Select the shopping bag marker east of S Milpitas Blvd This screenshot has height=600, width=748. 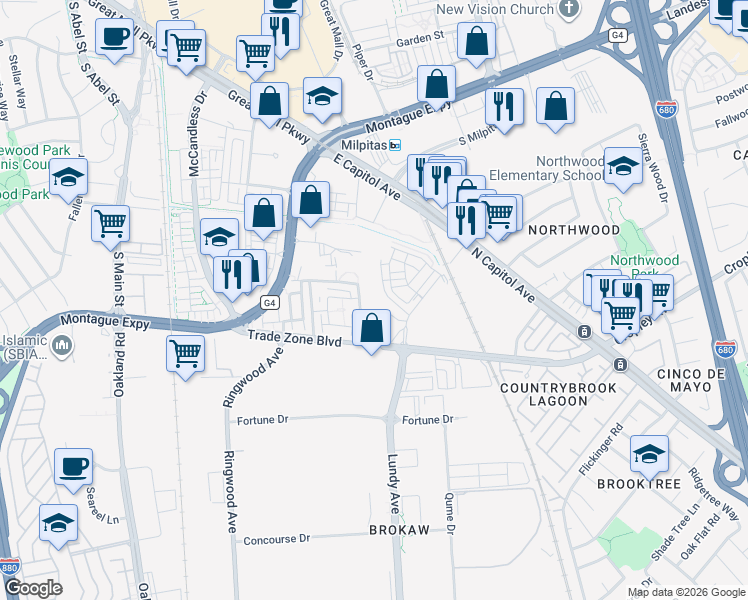pyautogui.click(x=555, y=107)
